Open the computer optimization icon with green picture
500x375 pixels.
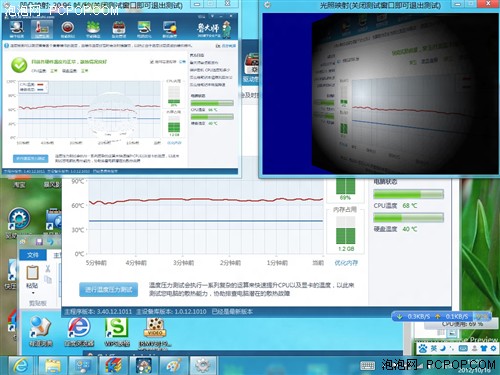tap(144, 29)
